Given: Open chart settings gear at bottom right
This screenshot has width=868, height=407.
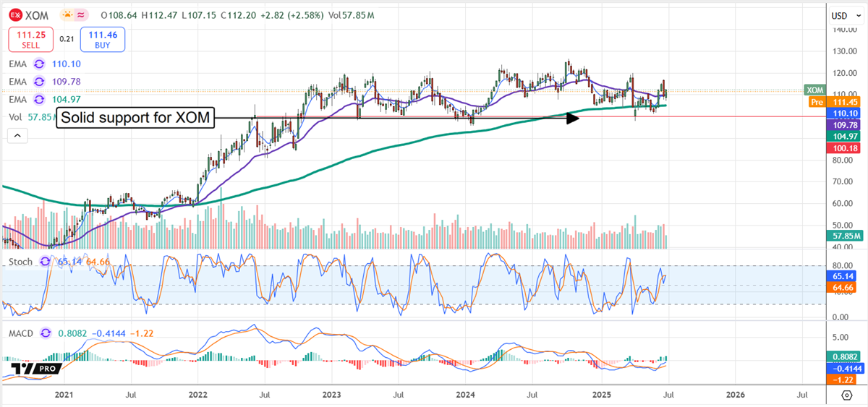Looking at the screenshot, I should (x=846, y=395).
